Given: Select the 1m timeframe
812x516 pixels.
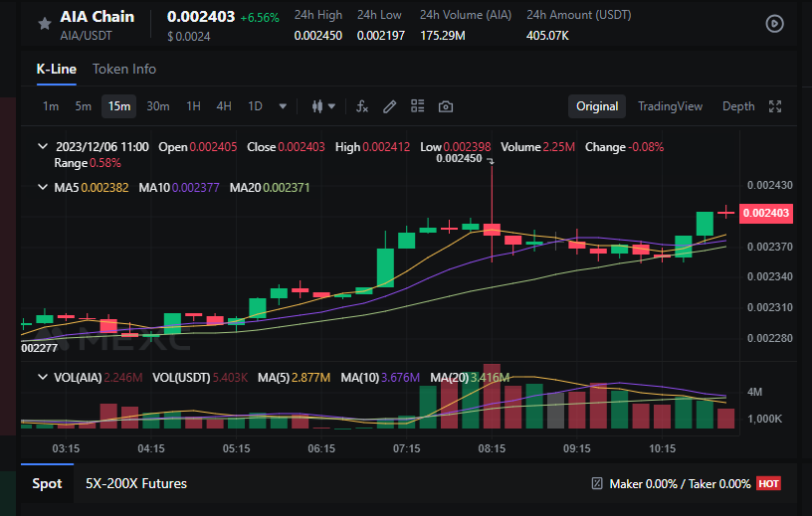Looking at the screenshot, I should tap(51, 106).
